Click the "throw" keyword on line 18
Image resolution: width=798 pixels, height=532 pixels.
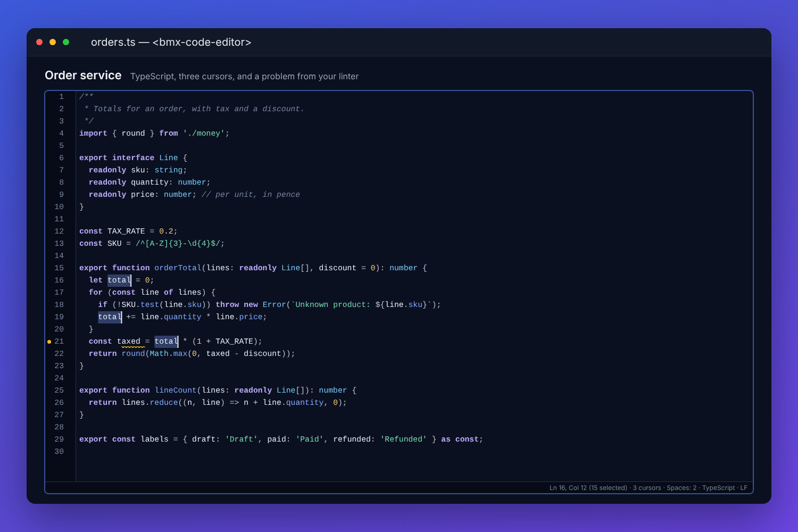227,305
